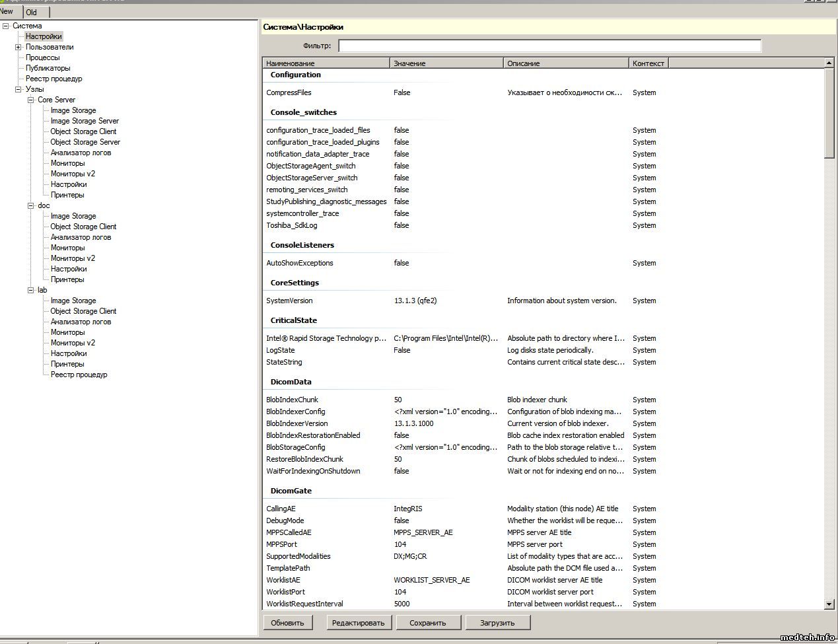Sort by the Наименование column header
This screenshot has height=644, width=838.
[x=326, y=63]
